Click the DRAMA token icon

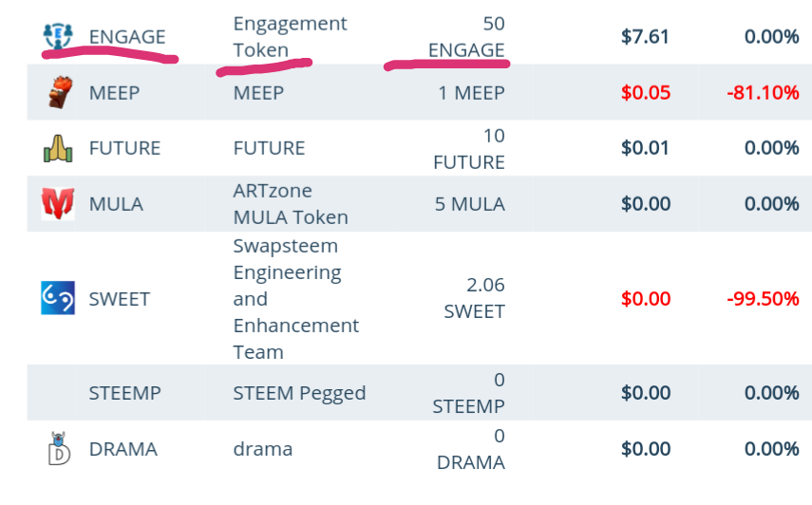pos(59,449)
